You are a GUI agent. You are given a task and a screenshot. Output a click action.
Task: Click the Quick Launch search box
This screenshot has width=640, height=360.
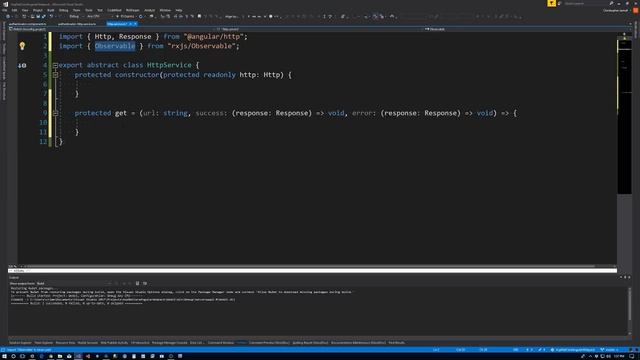[x=586, y=3]
